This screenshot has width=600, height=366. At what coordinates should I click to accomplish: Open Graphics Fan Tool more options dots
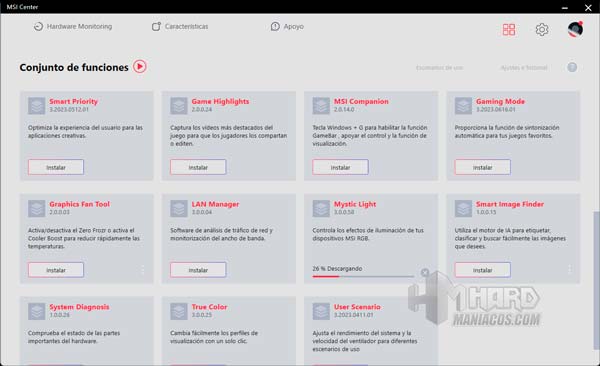(143, 270)
